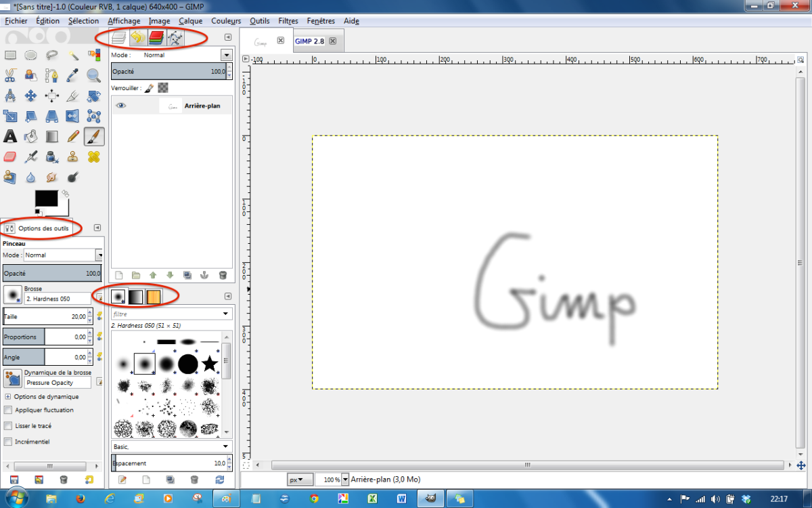Enable the Appliquer fluctuation checkbox
The width and height of the screenshot is (812, 508).
pyautogui.click(x=8, y=410)
